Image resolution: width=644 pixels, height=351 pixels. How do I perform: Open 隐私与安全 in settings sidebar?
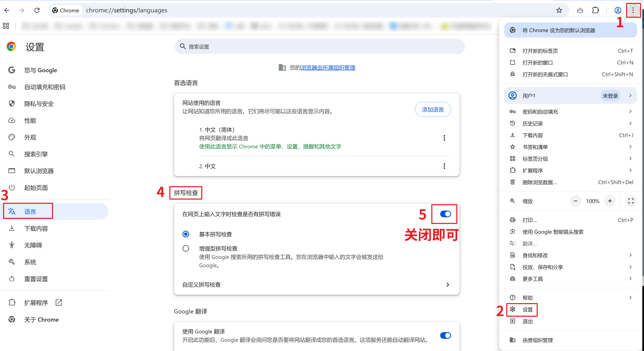(39, 104)
